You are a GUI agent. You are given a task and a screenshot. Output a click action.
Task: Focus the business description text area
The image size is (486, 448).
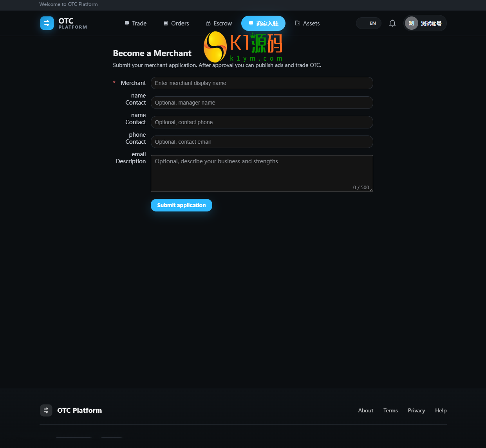(x=262, y=173)
